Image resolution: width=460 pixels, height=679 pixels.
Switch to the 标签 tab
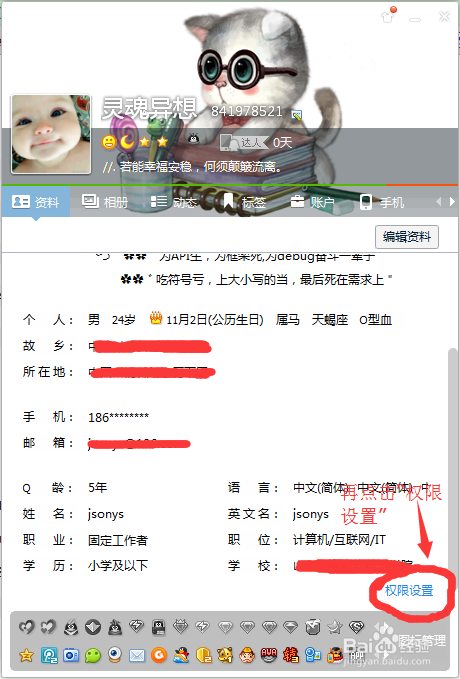244,202
